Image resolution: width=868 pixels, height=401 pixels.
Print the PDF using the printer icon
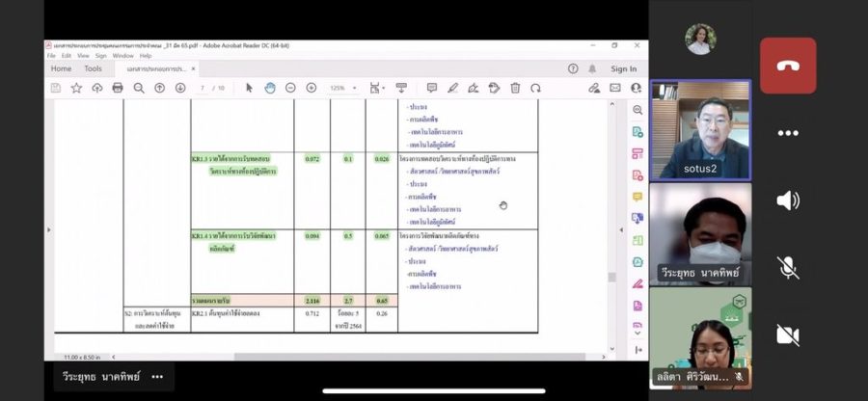point(118,88)
